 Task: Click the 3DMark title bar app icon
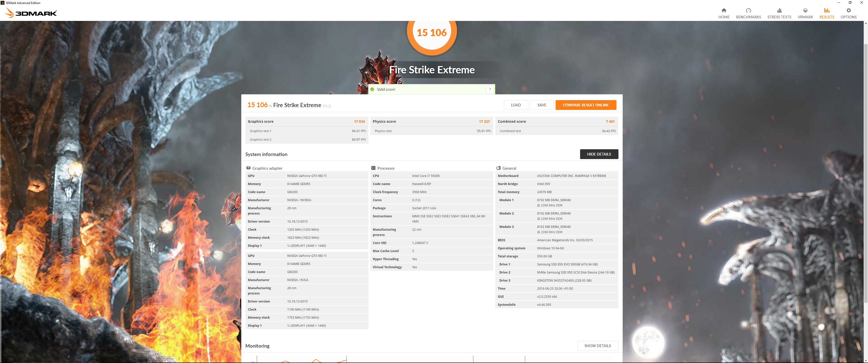(x=3, y=3)
